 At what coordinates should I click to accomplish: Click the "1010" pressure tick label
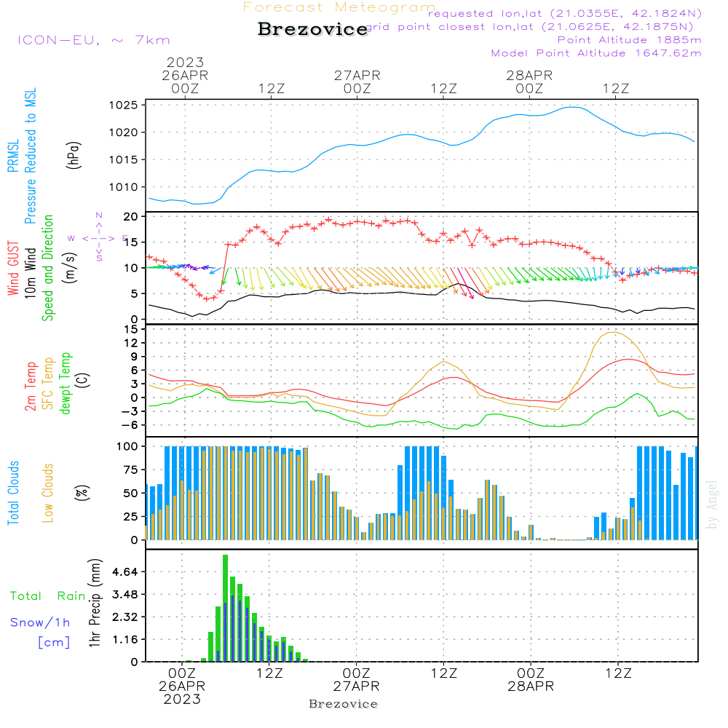point(124,187)
